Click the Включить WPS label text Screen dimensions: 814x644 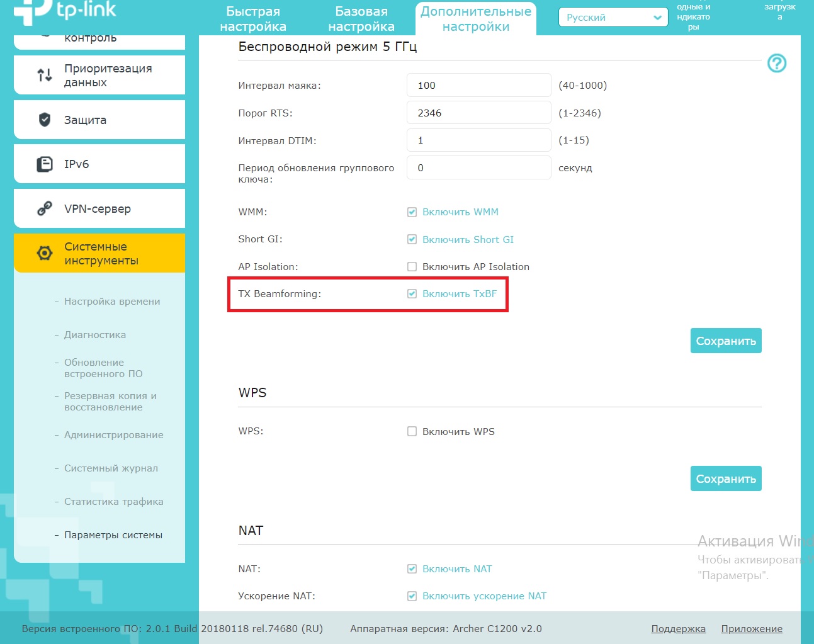(x=458, y=431)
